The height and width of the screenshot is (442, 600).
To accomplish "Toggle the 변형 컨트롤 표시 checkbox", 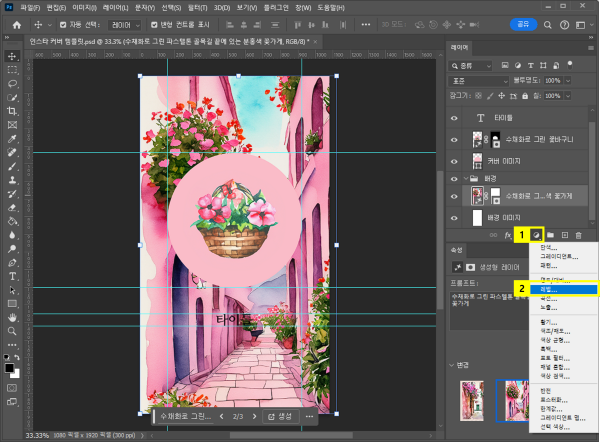I will [152, 24].
